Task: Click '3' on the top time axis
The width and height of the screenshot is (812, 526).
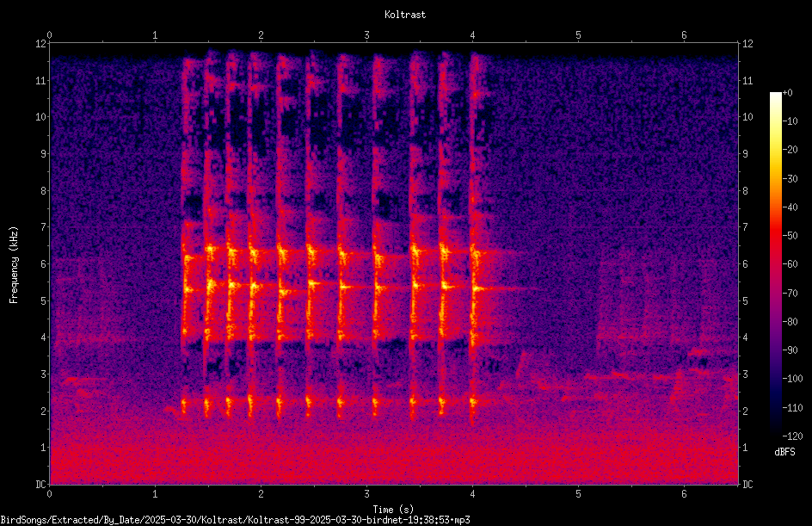Action: [366, 35]
